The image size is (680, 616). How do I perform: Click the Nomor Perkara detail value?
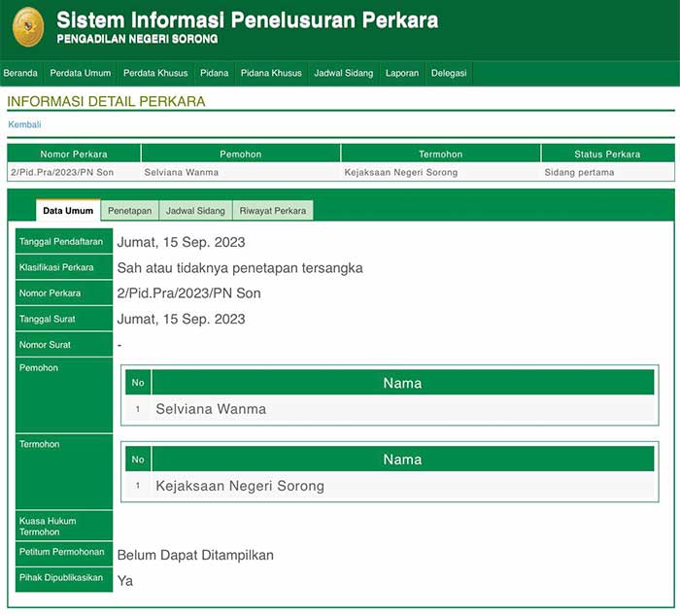pos(189,293)
